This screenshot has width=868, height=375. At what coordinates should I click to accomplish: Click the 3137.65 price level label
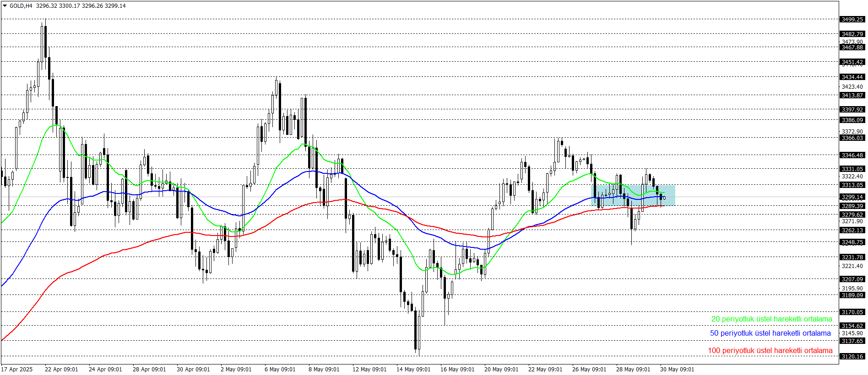[x=852, y=341]
